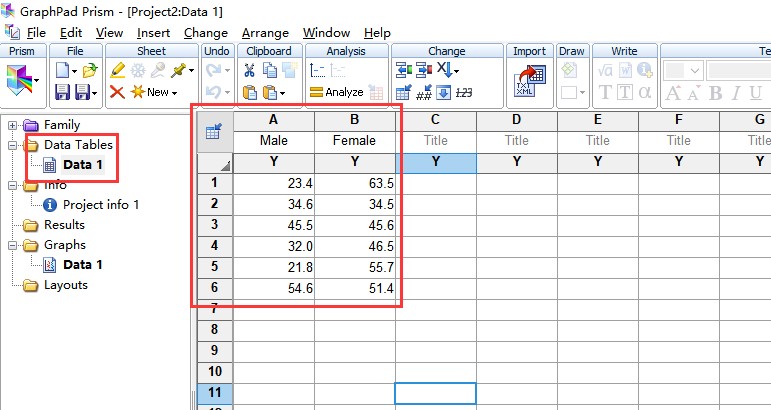This screenshot has width=771, height=410.
Task: Click the highlighted Y subheader of column C
Action: pyautogui.click(x=436, y=162)
